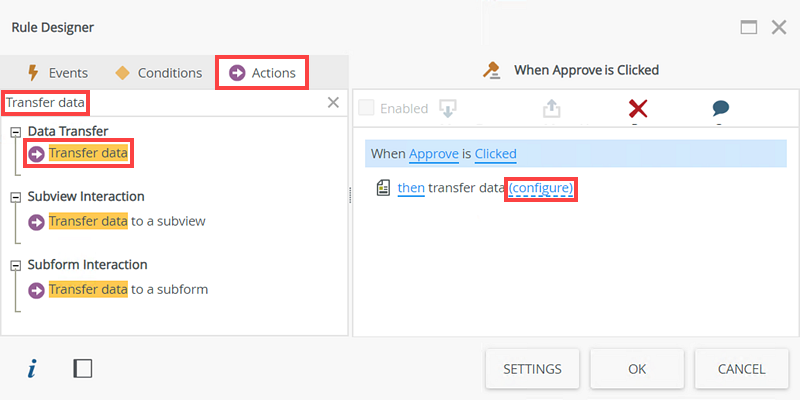Collapse the Subform Interaction group

pos(16,265)
